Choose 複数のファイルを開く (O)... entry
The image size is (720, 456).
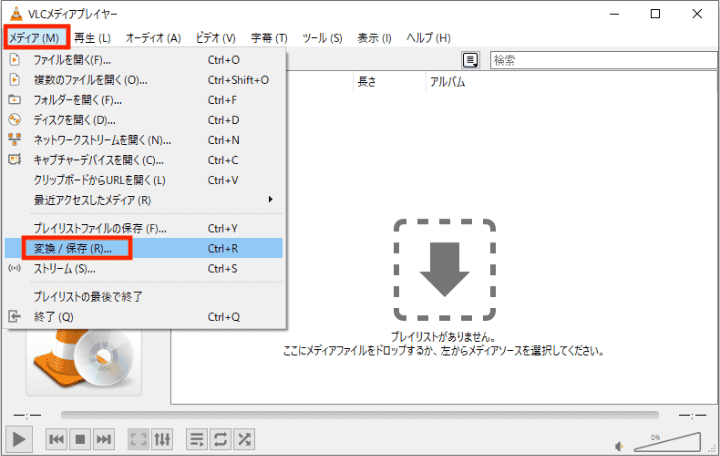point(144,80)
